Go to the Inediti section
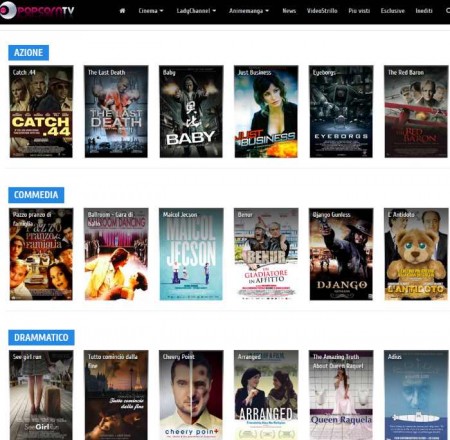 (424, 11)
